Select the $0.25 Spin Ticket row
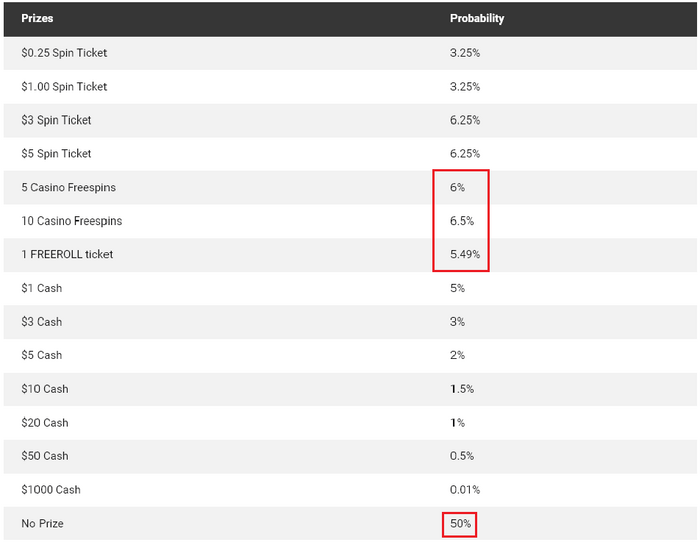 pyautogui.click(x=64, y=53)
